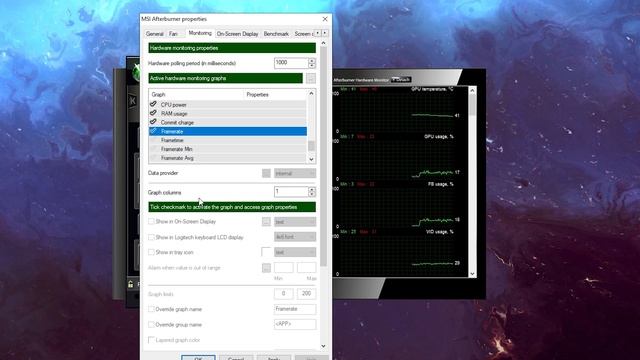Image resolution: width=640 pixels, height=360 pixels.
Task: Click the hardware polling period input field
Action: [x=291, y=63]
